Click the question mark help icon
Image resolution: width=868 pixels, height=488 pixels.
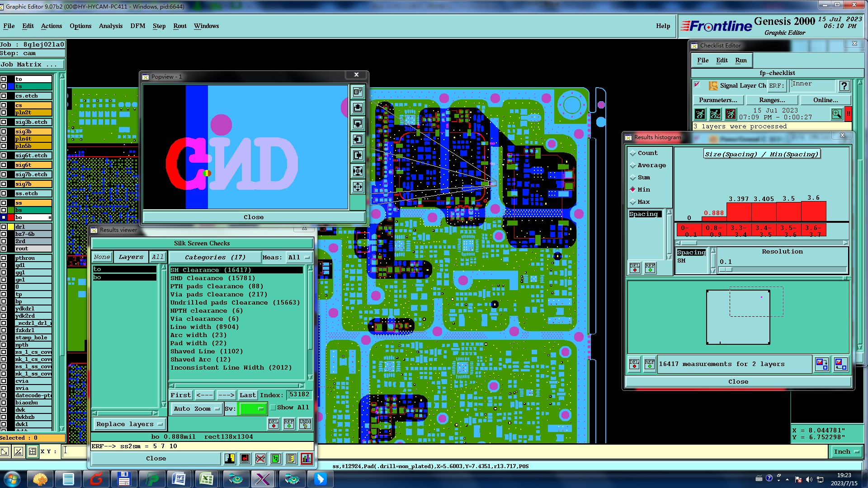(x=844, y=86)
